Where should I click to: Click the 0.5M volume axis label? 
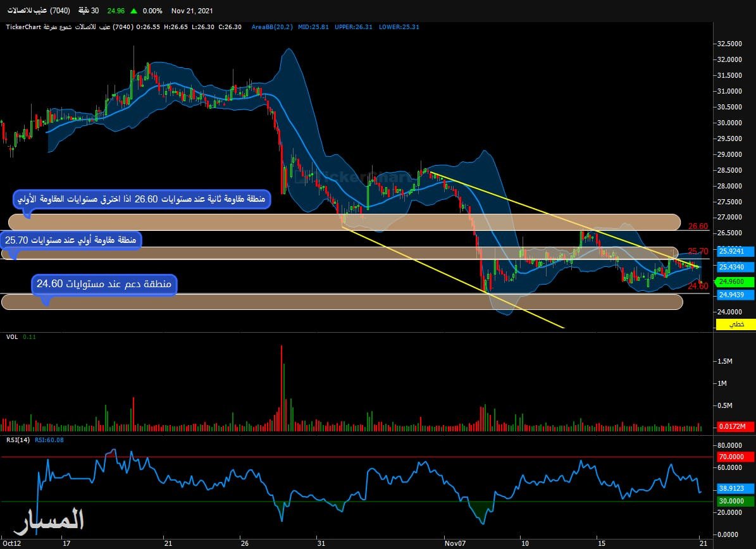coord(725,406)
